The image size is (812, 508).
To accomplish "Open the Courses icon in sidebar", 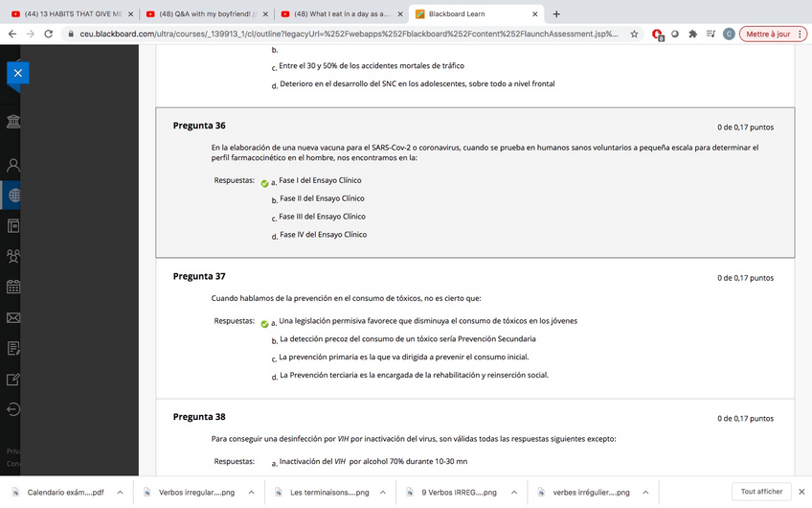I will tap(13, 226).
